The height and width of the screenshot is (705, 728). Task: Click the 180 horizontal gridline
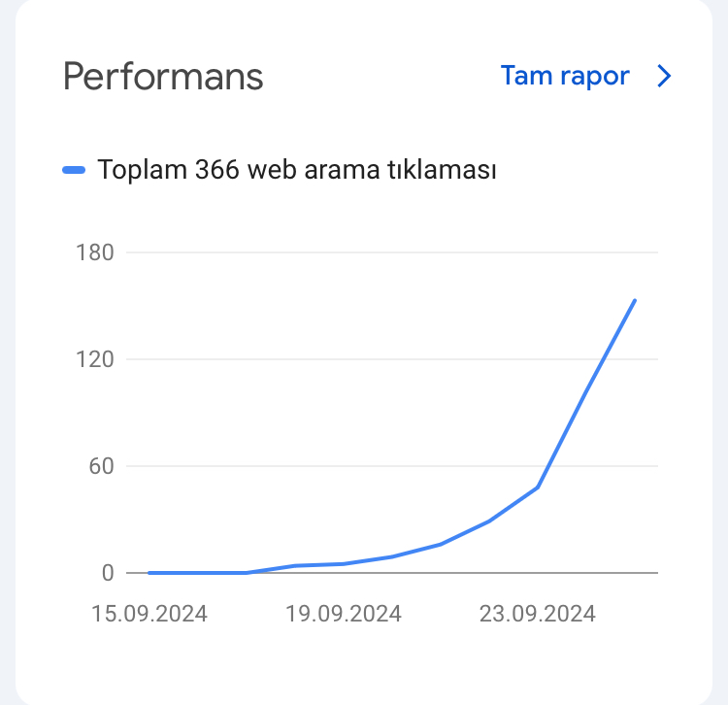point(392,252)
